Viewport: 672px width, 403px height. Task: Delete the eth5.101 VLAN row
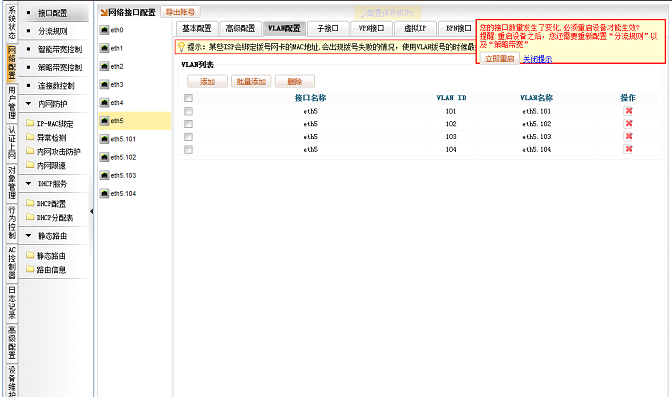pos(628,110)
